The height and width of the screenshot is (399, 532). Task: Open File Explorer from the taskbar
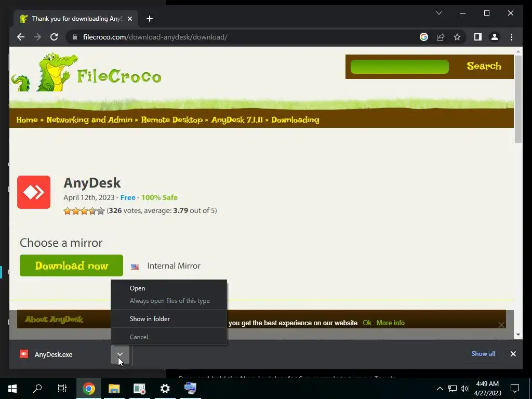coord(114,389)
